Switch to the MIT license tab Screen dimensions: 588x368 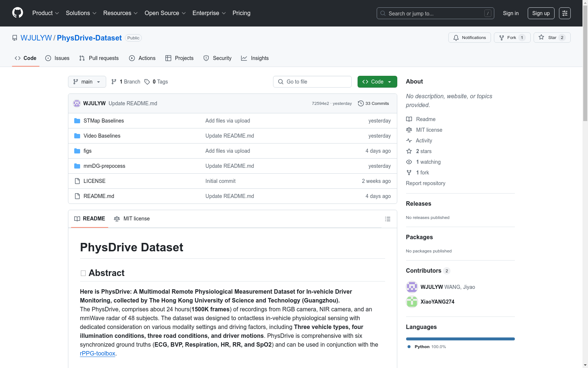point(132,219)
